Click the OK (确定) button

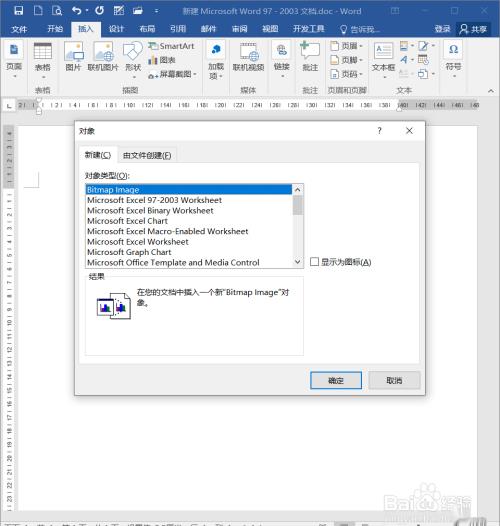336,380
